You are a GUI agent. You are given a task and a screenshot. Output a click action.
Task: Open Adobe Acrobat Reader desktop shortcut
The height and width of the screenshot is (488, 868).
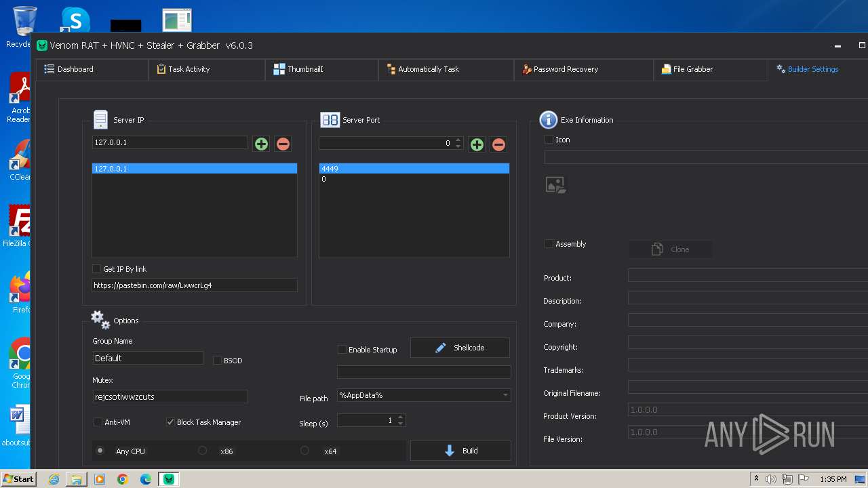tap(20, 98)
